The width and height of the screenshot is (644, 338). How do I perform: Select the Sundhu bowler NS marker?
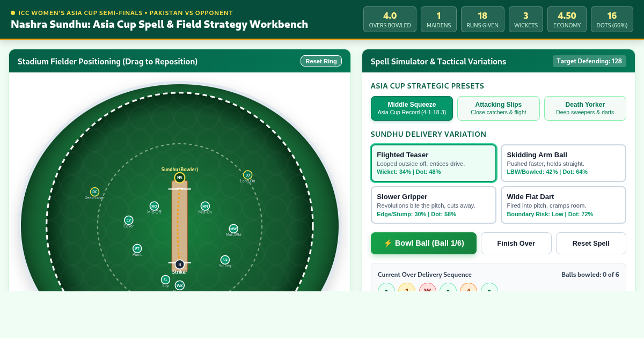coord(180,178)
